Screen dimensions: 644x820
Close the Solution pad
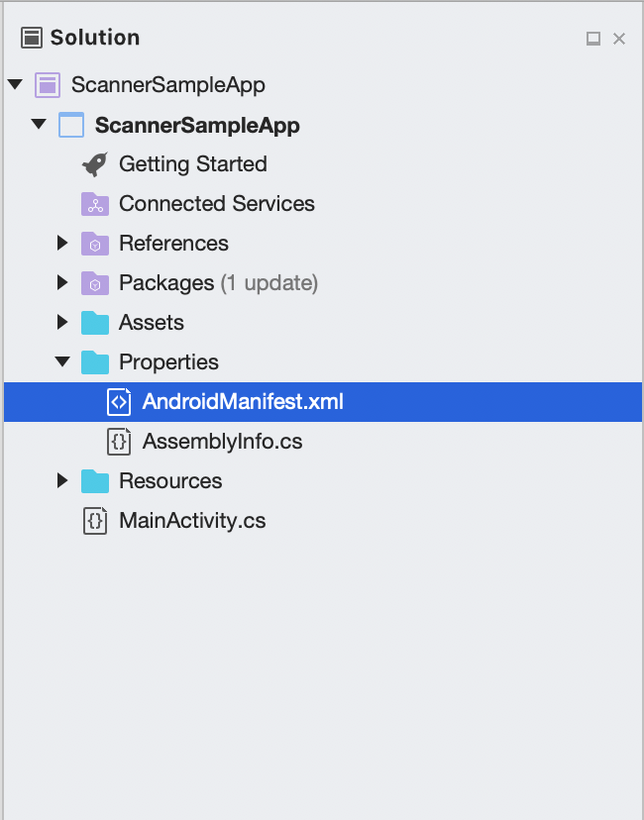619,39
